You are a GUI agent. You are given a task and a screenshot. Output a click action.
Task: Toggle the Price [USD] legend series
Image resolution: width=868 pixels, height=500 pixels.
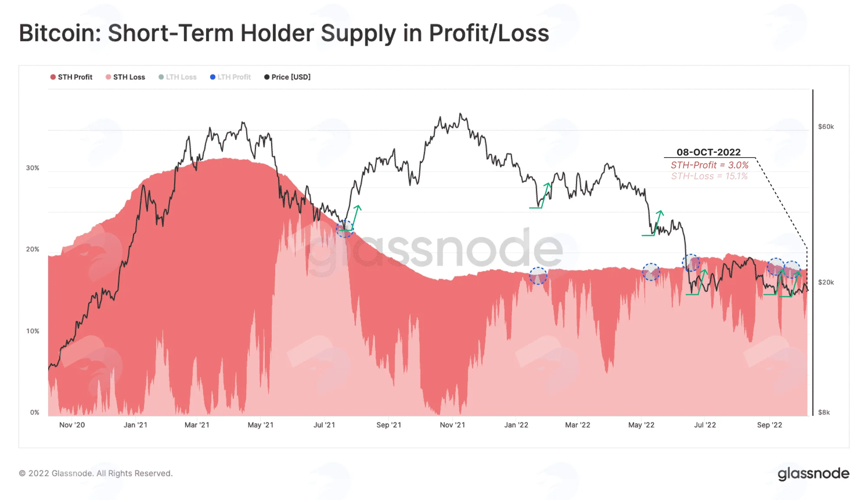click(x=287, y=77)
